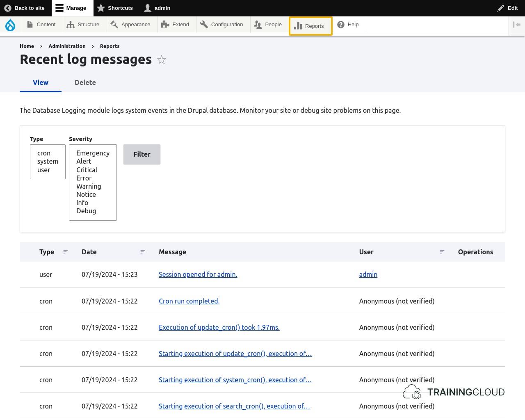The width and height of the screenshot is (525, 420).
Task: Select Warning severity option
Action: coord(93,186)
